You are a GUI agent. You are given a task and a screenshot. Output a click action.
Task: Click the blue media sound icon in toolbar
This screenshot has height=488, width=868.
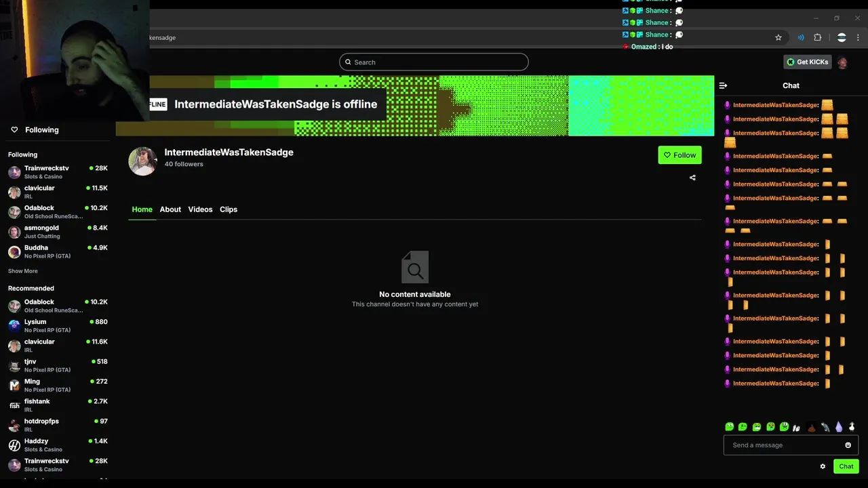[801, 37]
